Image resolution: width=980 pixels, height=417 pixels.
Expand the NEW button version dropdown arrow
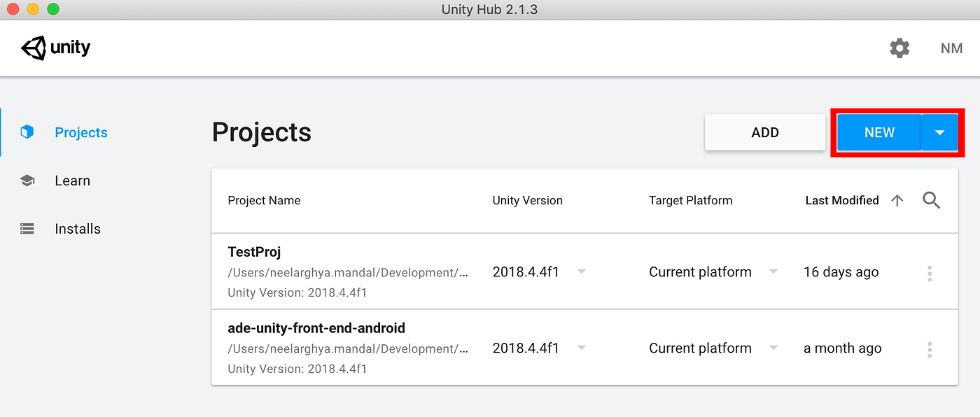940,132
